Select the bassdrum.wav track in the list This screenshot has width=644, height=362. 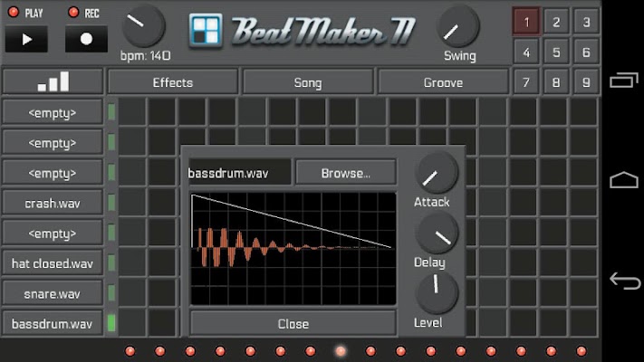coord(53,323)
